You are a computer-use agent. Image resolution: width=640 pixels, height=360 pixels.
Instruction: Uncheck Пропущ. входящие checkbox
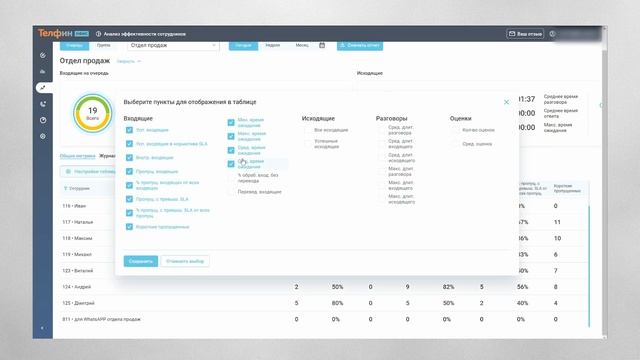click(129, 171)
